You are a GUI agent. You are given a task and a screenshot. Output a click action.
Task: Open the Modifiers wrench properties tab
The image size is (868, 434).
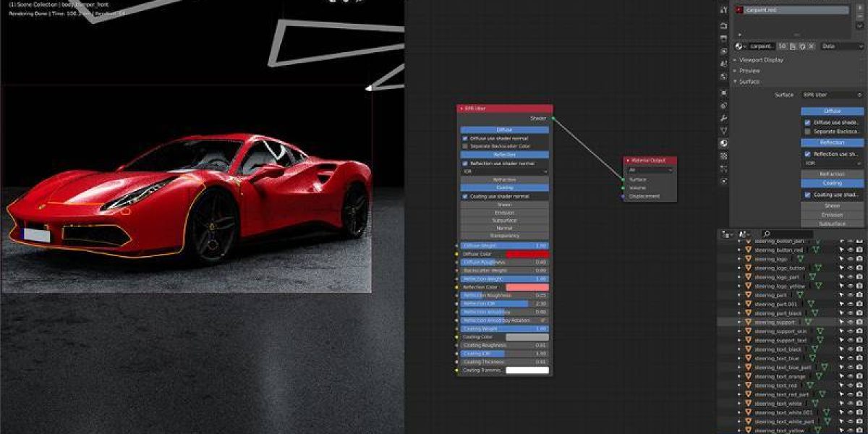pyautogui.click(x=724, y=118)
